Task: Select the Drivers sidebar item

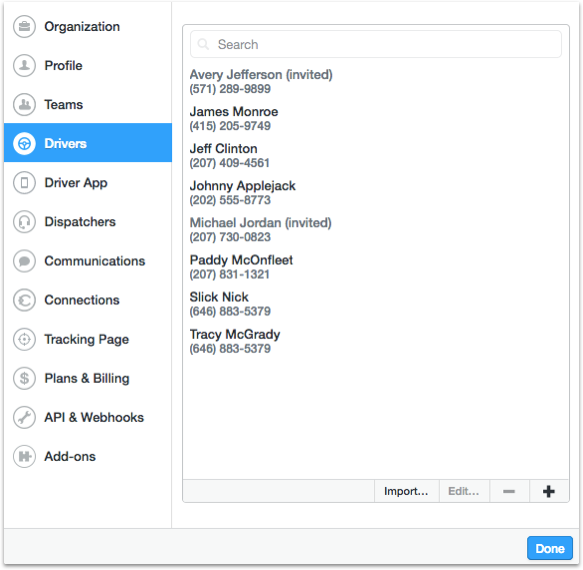Action: point(88,143)
